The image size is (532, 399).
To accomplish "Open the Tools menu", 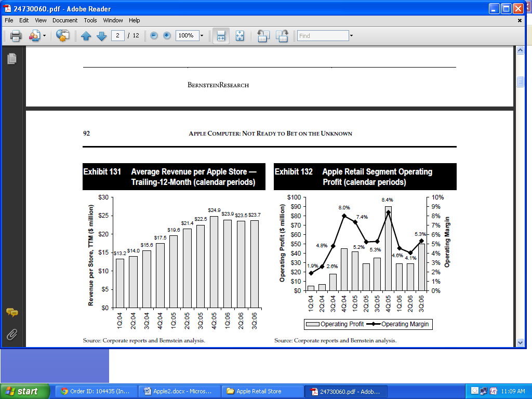I will point(90,20).
